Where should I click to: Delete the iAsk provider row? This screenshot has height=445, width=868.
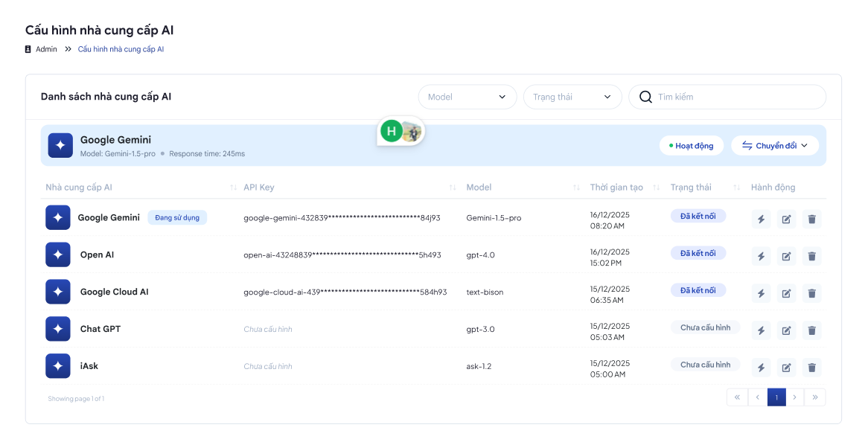[x=812, y=368]
